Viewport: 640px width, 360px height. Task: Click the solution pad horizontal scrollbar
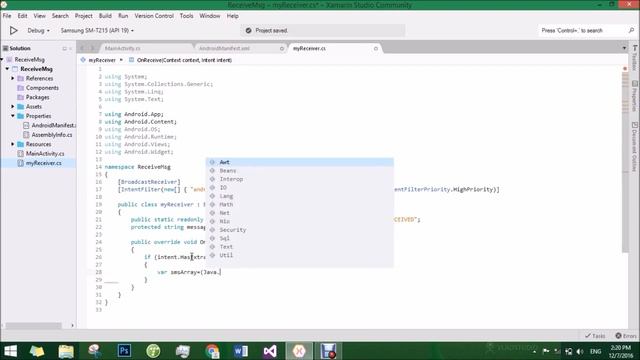[x=33, y=325]
